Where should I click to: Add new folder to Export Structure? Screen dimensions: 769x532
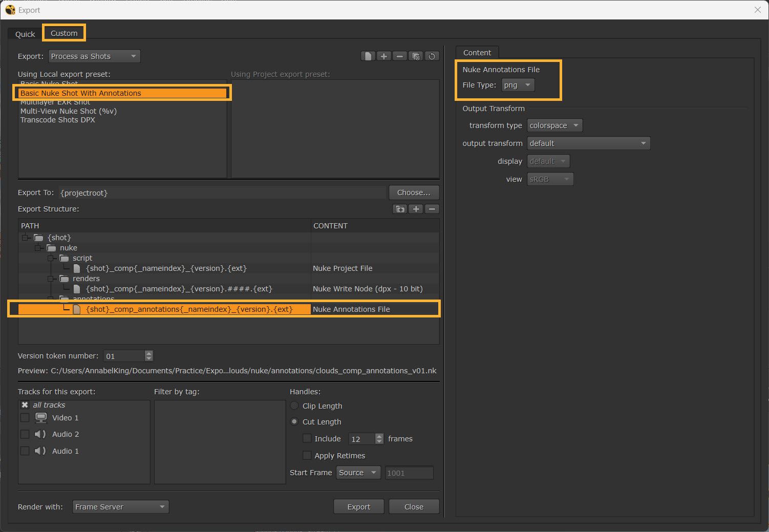click(400, 209)
